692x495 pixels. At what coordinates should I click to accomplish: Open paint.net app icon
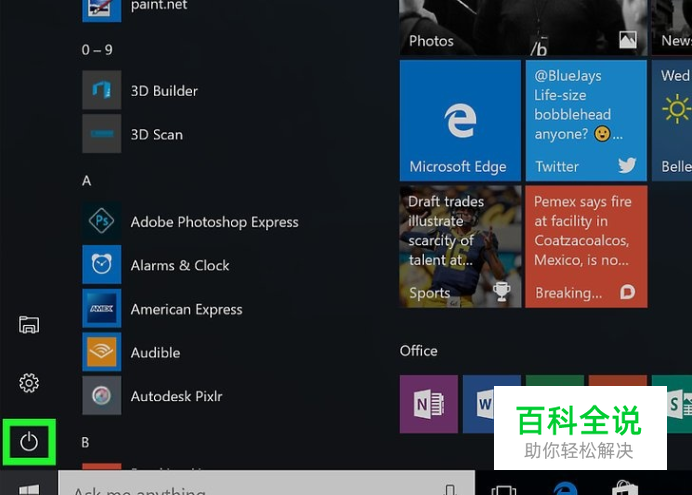102,11
